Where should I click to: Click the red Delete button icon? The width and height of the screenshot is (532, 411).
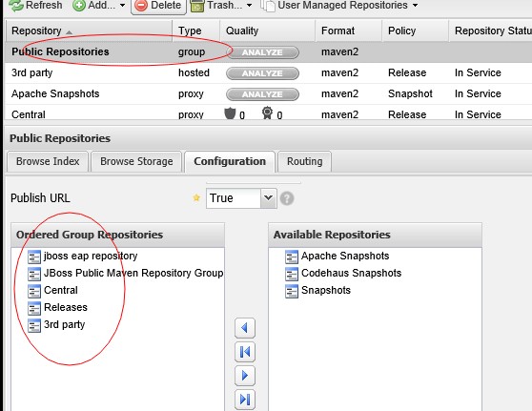(x=141, y=6)
